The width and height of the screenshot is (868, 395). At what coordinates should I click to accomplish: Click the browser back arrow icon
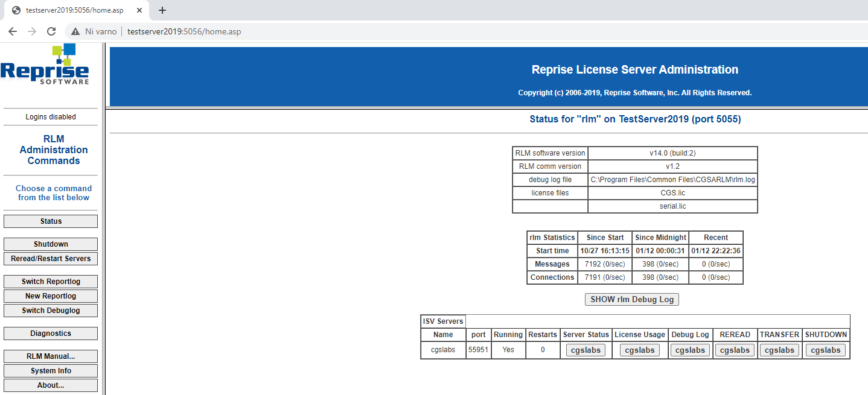(13, 31)
